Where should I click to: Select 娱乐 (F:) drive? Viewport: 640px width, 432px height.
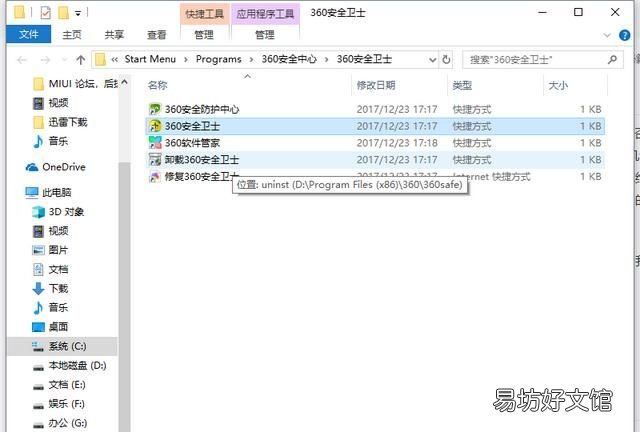[x=58, y=404]
